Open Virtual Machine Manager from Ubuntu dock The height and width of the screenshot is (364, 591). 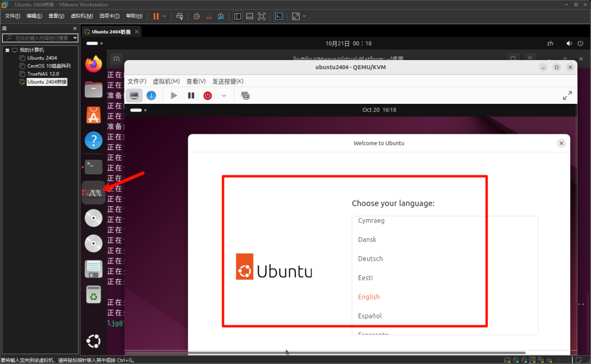click(93, 192)
